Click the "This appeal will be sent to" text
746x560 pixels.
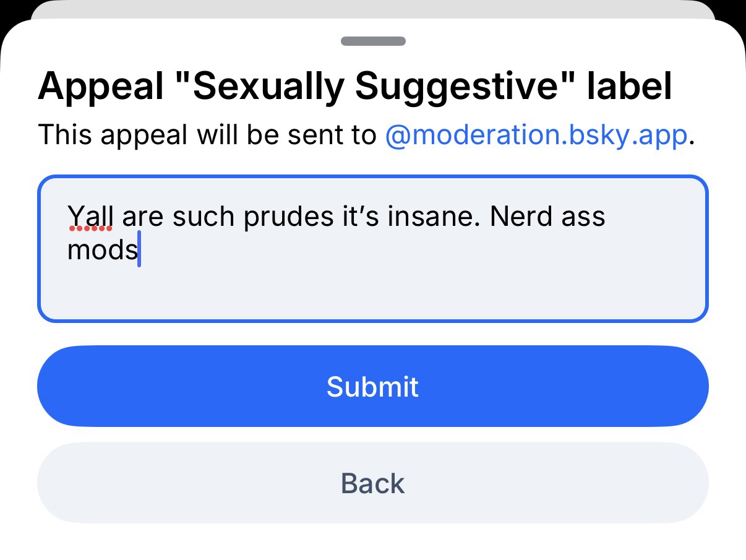coord(207,135)
